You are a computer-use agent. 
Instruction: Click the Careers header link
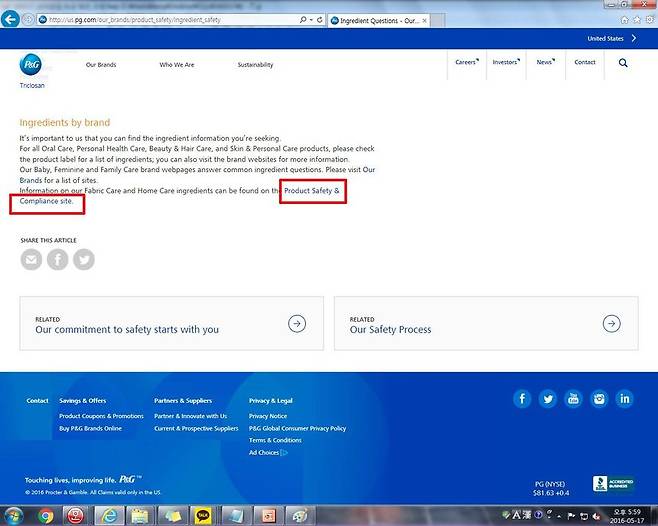click(x=467, y=63)
